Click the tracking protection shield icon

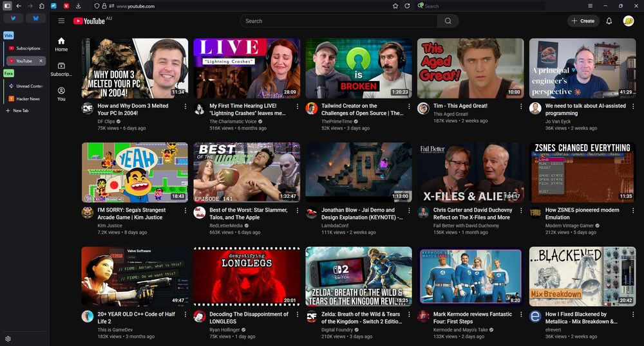coord(97,6)
